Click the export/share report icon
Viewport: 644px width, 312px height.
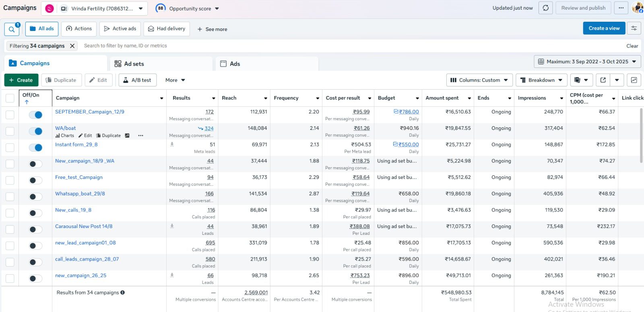603,80
